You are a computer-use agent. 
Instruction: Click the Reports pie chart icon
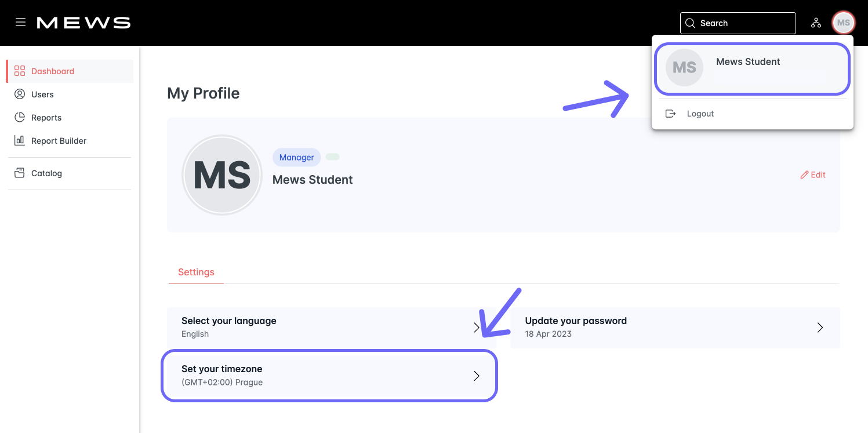(19, 117)
